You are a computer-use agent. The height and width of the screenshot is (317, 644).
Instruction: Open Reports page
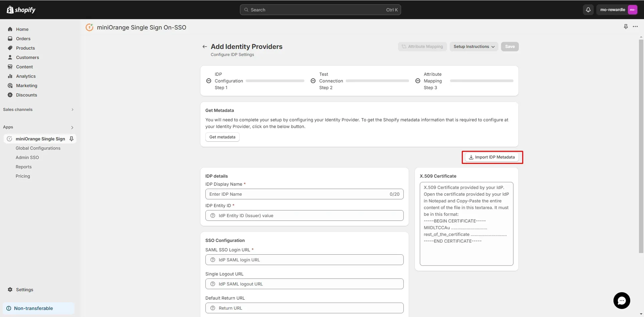click(x=23, y=167)
